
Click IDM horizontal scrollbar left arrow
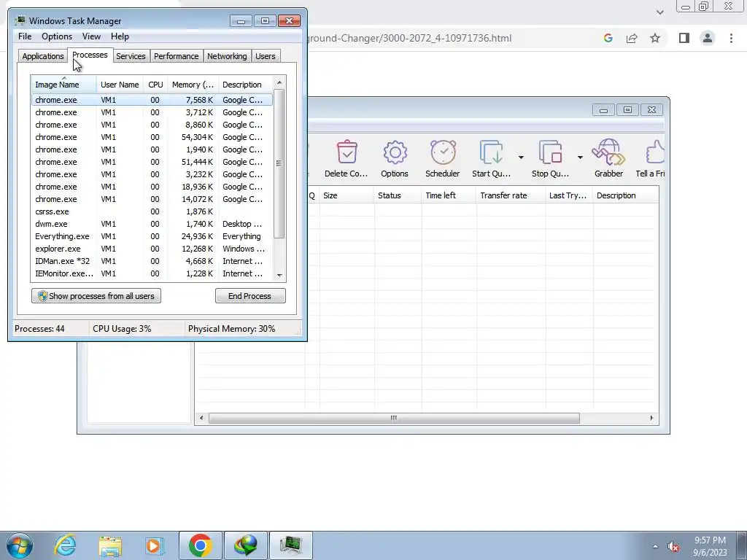201,418
